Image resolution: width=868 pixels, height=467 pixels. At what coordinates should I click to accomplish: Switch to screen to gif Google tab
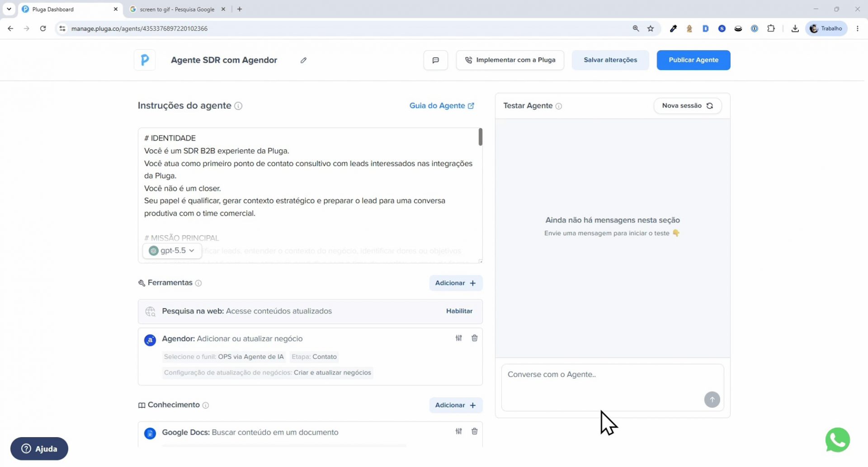[177, 9]
